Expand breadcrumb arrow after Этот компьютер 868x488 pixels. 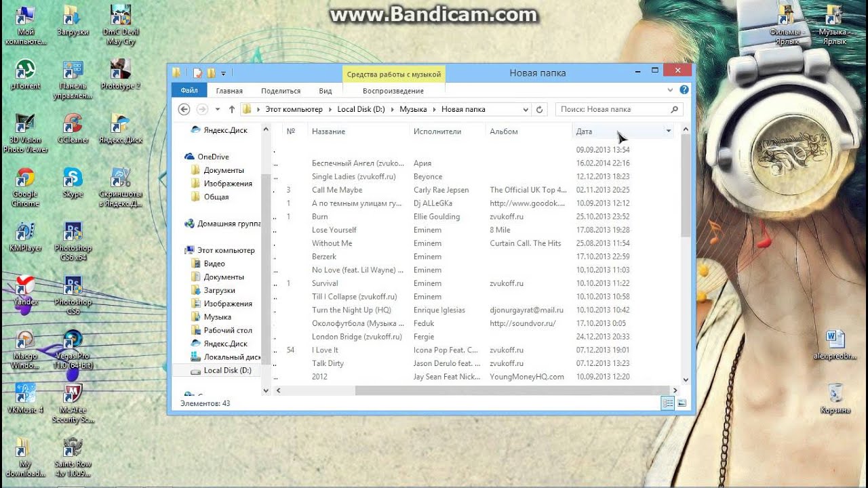[331, 109]
